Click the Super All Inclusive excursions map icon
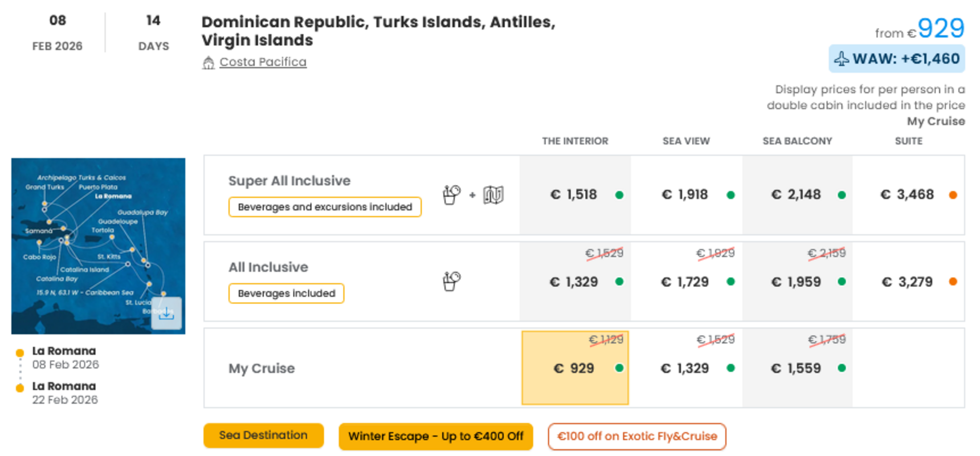Image resolution: width=980 pixels, height=456 pixels. [493, 195]
